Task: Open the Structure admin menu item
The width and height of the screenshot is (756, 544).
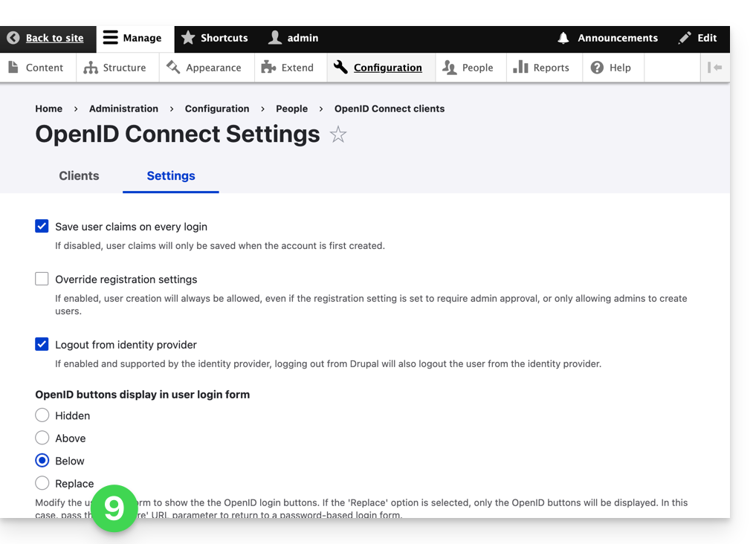Action: (117, 68)
